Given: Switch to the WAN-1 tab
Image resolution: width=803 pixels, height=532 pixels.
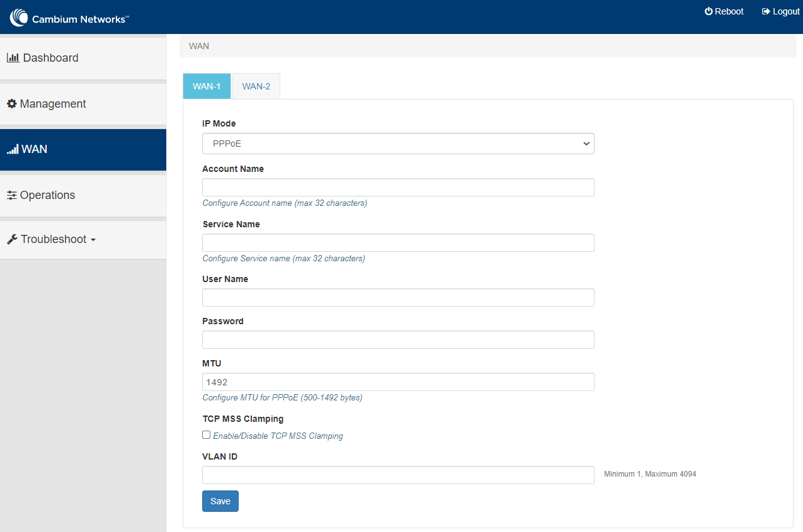Looking at the screenshot, I should 207,86.
